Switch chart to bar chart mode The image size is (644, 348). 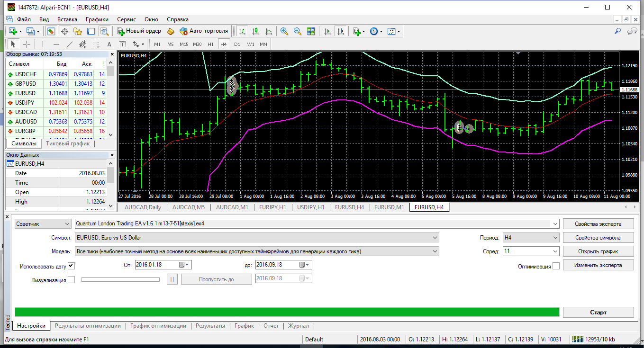(x=242, y=31)
